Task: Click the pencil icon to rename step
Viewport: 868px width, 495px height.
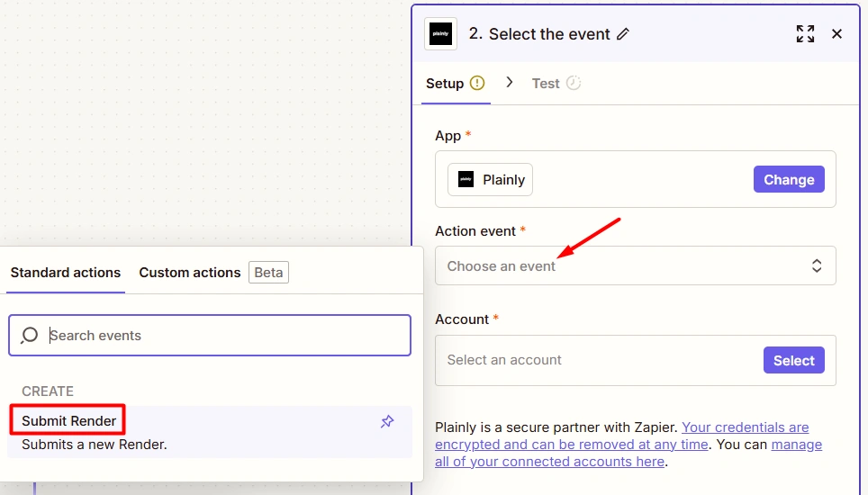Action: click(x=623, y=34)
